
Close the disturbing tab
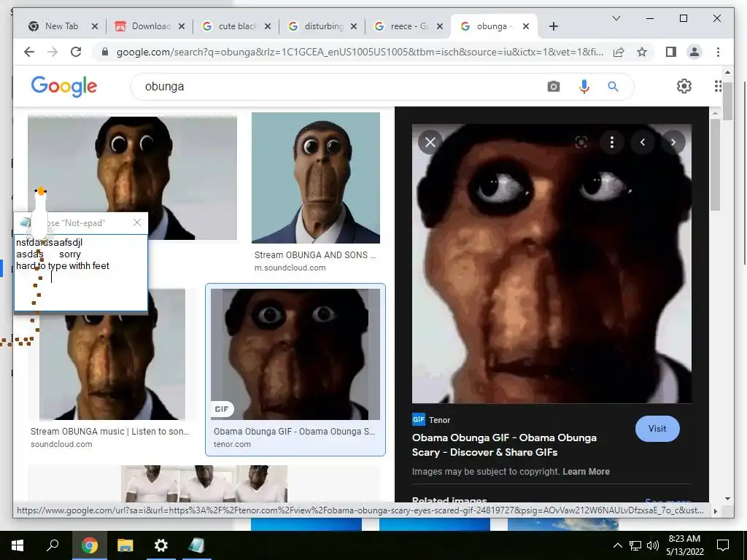[x=354, y=26]
